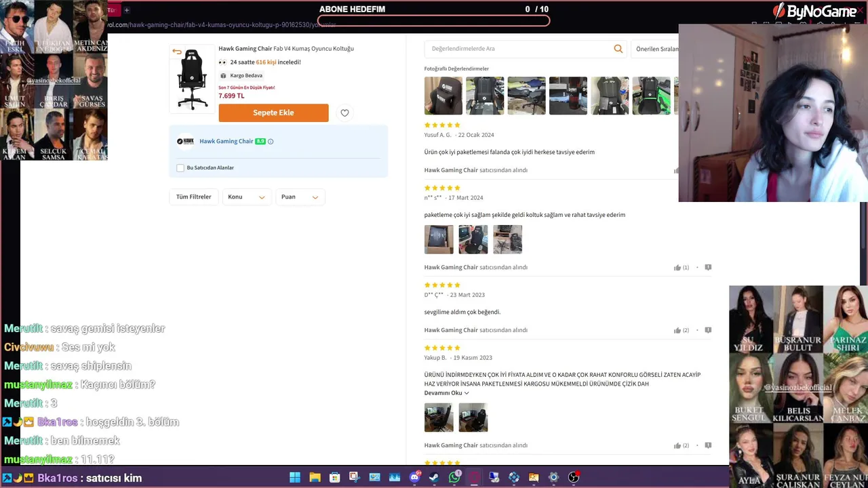868x488 pixels.
Task: Click Hawk Gaming Chair seller under Yusuf A. G. review
Action: tap(451, 170)
